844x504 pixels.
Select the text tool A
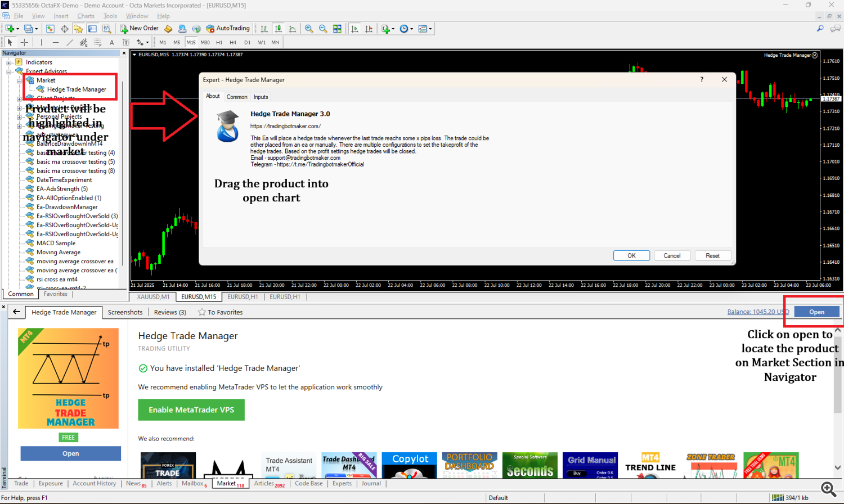[x=111, y=42]
